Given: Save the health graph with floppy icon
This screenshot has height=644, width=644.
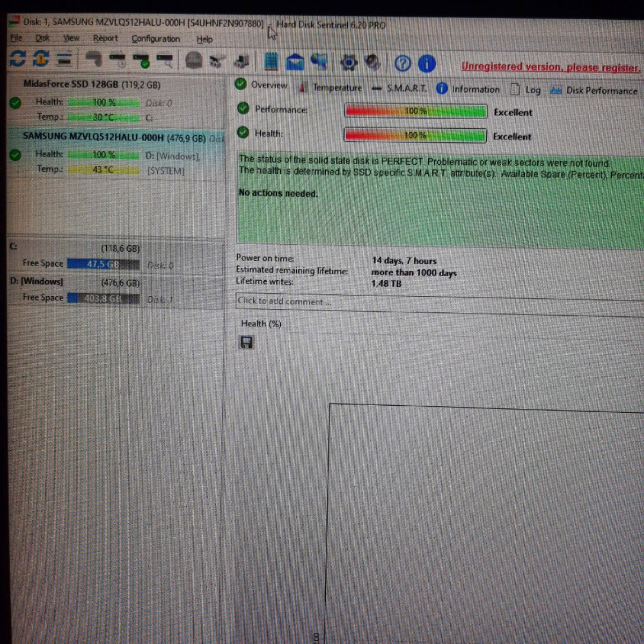Looking at the screenshot, I should pyautogui.click(x=246, y=342).
